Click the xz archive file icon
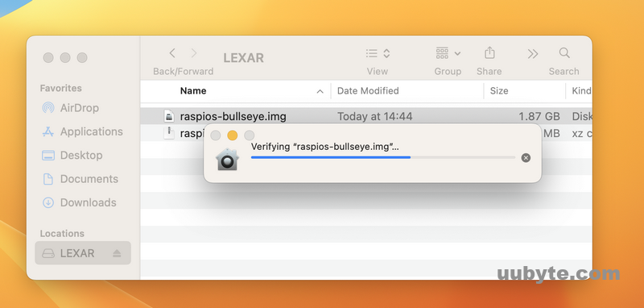 169,133
